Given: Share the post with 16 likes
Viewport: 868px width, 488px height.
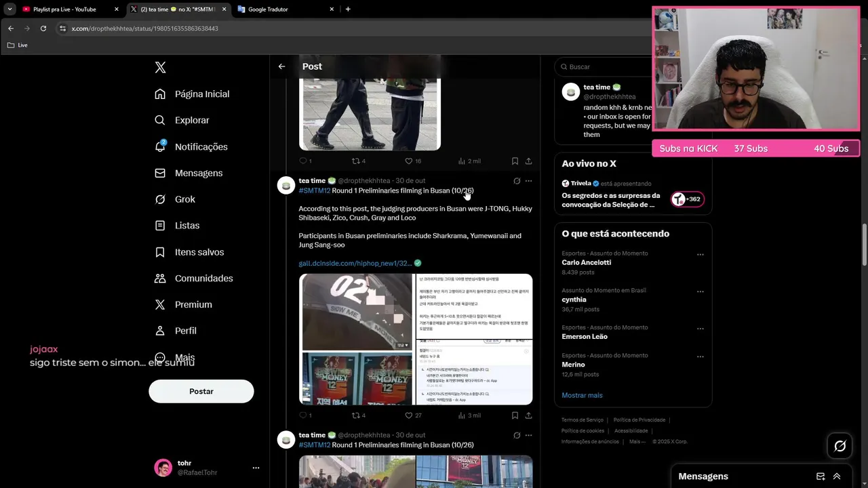Looking at the screenshot, I should [528, 161].
